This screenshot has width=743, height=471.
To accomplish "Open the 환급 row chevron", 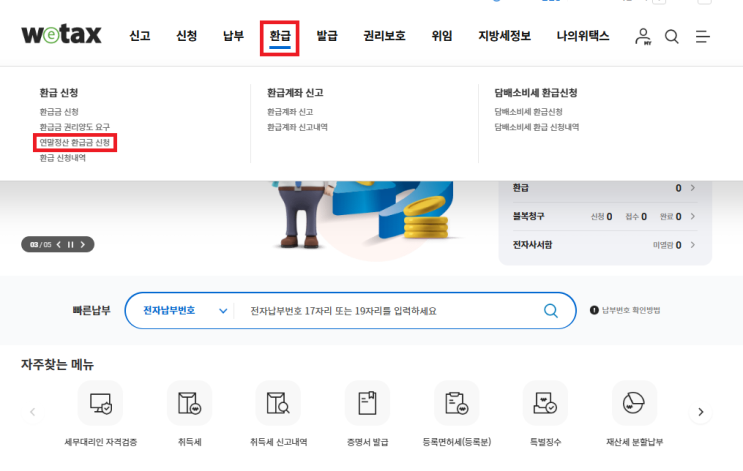I will click(x=693, y=188).
